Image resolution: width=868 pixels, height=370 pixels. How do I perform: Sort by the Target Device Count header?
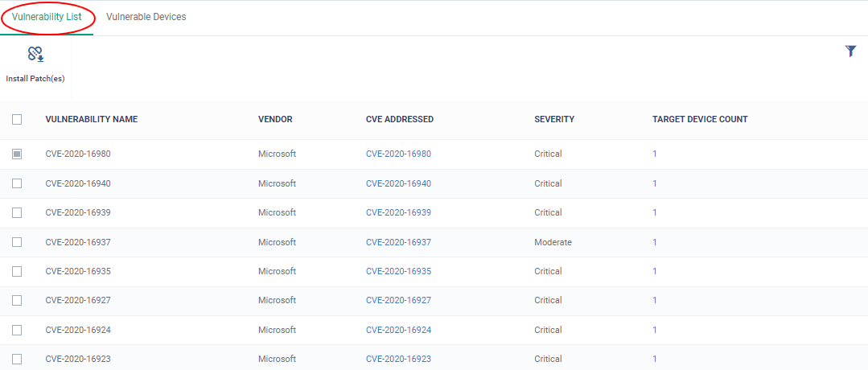point(700,119)
